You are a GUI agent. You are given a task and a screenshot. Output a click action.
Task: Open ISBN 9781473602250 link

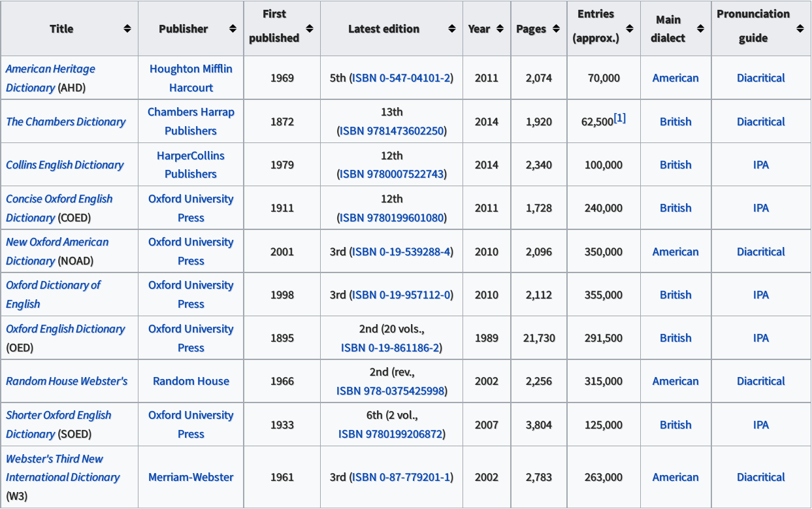pos(392,131)
